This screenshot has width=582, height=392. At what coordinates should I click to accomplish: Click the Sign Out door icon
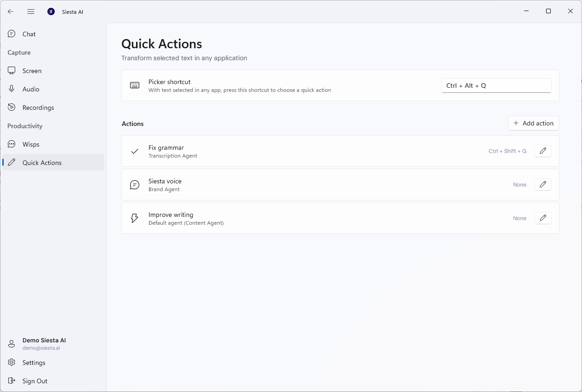pyautogui.click(x=11, y=381)
